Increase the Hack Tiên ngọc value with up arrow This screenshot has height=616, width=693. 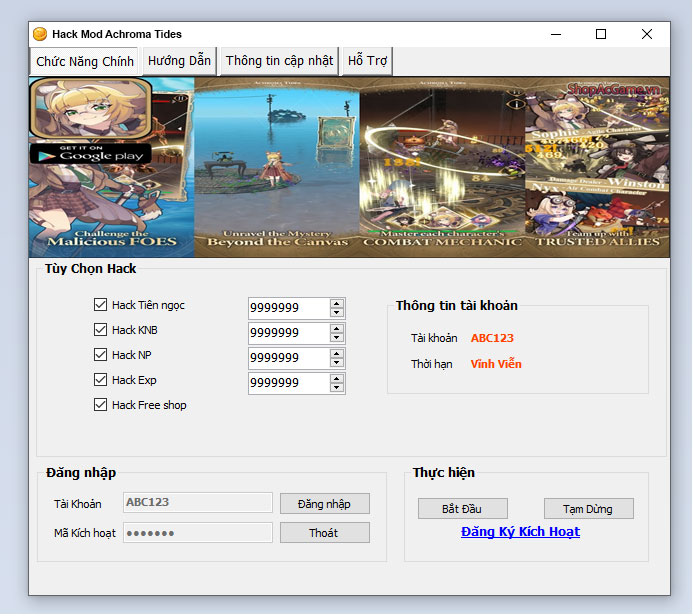[x=337, y=304]
